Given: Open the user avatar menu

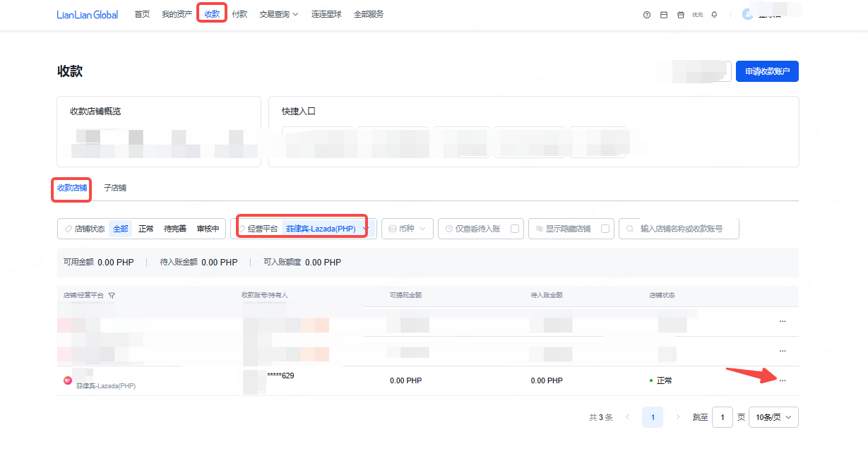Looking at the screenshot, I should 748,14.
